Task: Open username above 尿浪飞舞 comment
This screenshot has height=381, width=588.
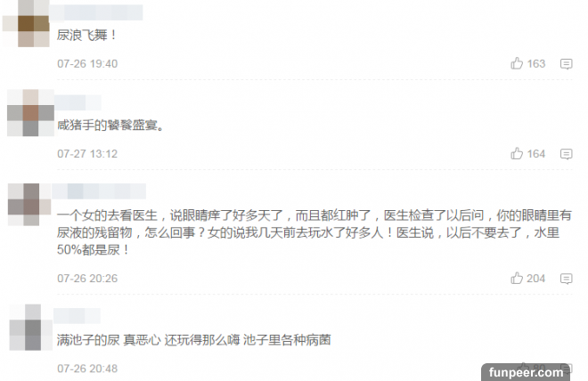Action: point(96,12)
